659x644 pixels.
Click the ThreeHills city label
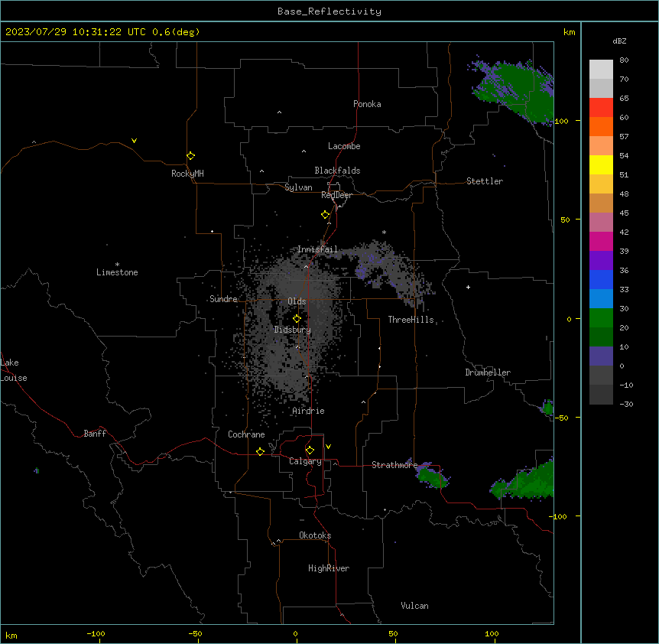[x=411, y=320]
